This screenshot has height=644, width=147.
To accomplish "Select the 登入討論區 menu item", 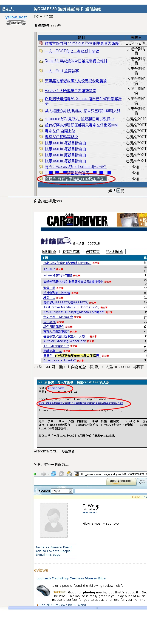I will pos(114,251).
